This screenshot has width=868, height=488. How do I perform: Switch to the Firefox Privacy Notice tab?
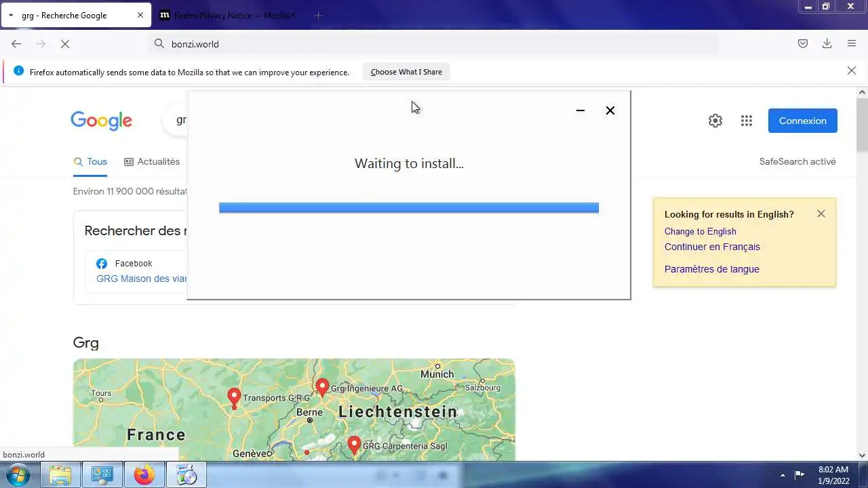point(229,15)
